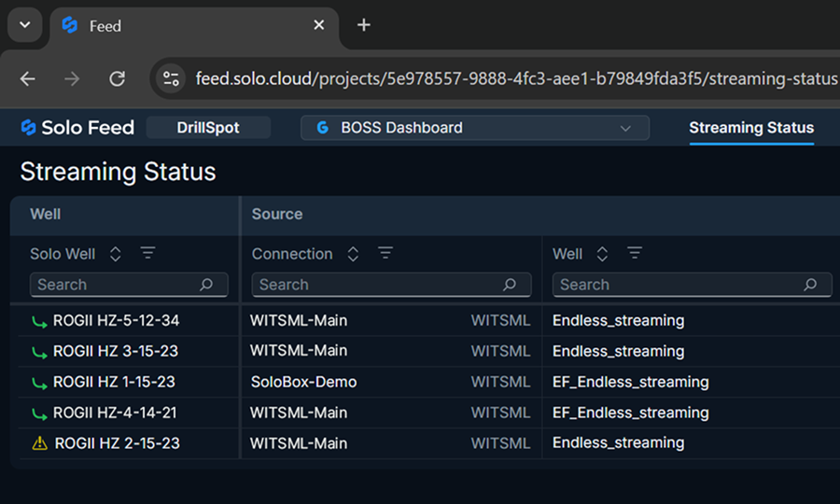Screen dimensions: 840x504
Task: Click WITSML-Main in ROGII HZ 2-15-23 row
Action: point(299,443)
